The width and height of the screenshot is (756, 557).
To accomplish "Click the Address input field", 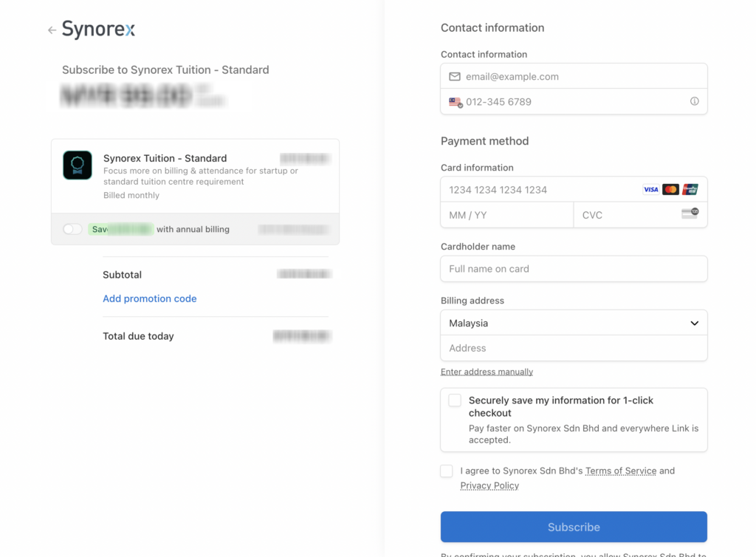I will tap(574, 348).
